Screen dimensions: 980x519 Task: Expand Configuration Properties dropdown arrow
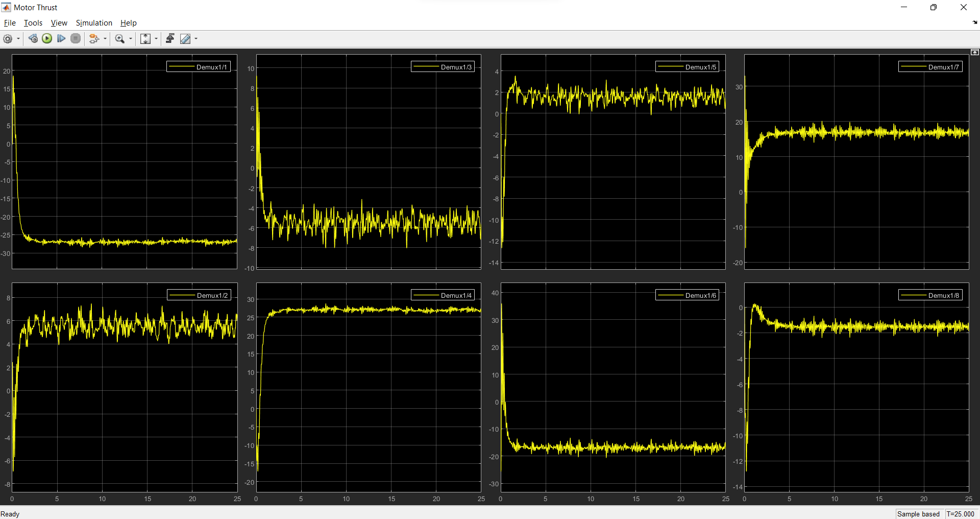[18, 39]
